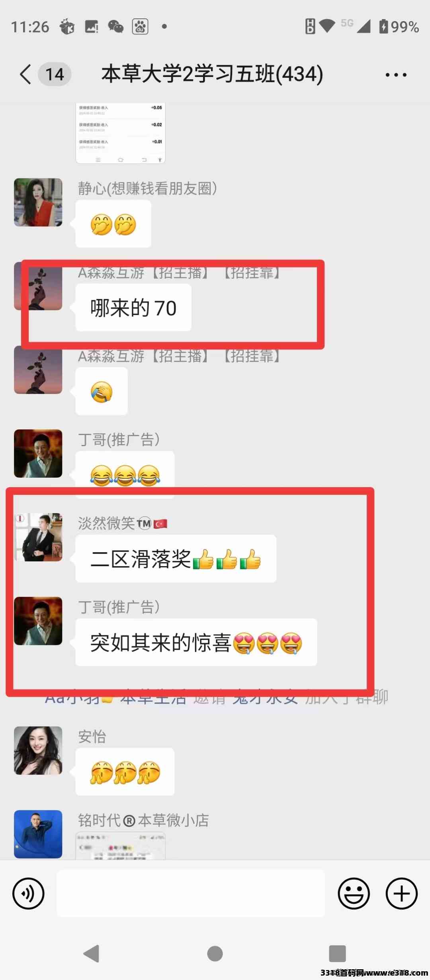Open the emoji sticker panel
Screen dimensions: 430x980
(x=354, y=894)
